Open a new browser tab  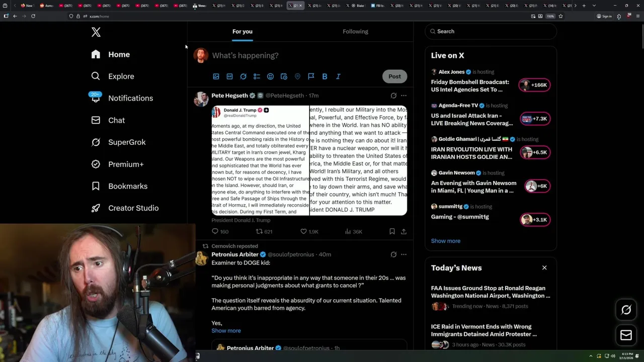coord(584,6)
